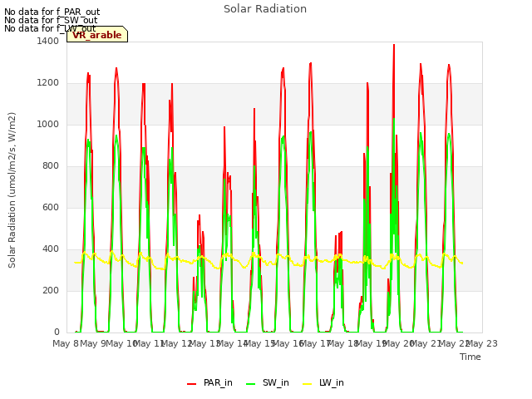Click the 1400 y-axis tick label
The image size is (532, 399).
pos(48,41)
